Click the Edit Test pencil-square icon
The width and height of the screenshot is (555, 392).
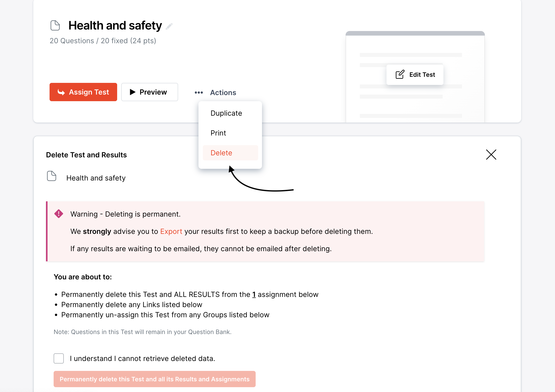coord(400,74)
